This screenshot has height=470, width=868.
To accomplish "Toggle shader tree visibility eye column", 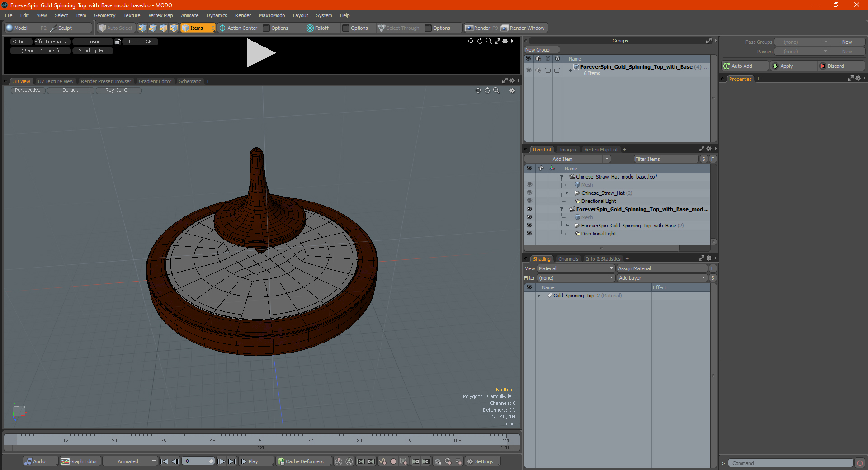I will coord(529,287).
